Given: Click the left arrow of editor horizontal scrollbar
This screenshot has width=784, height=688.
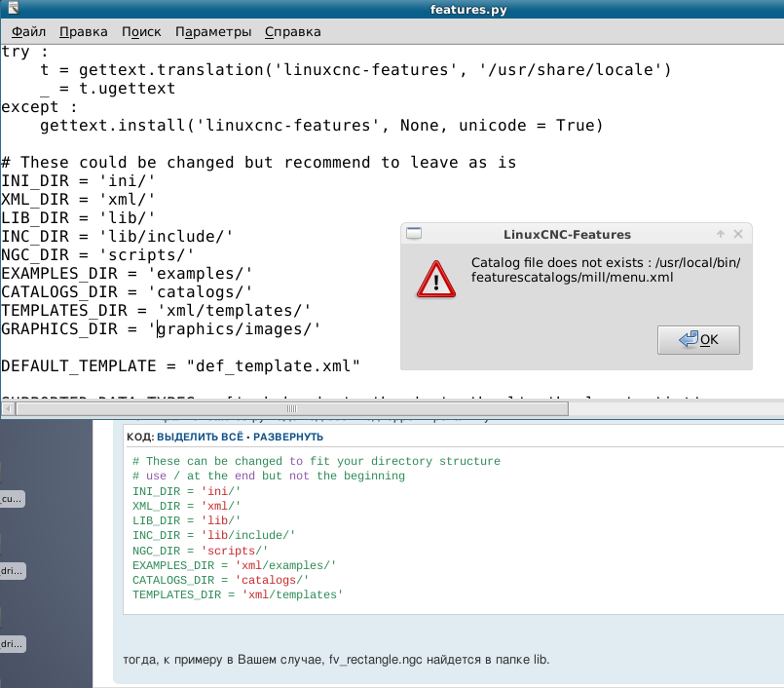Looking at the screenshot, I should (8, 408).
